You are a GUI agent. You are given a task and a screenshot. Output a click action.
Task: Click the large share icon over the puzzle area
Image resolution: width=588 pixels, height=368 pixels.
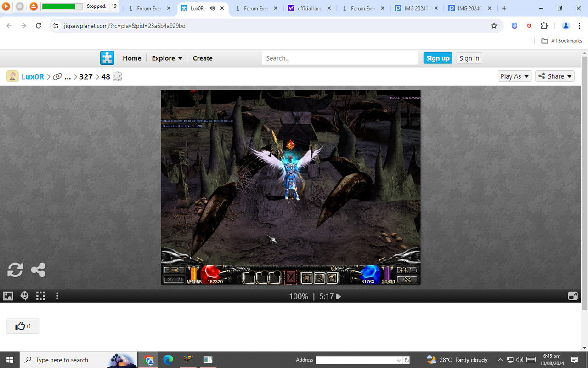[x=38, y=270]
